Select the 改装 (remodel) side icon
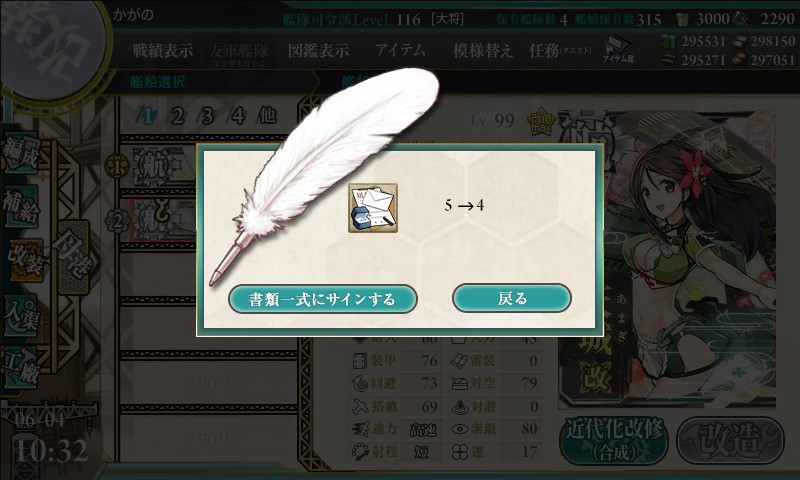This screenshot has width=800, height=480. [24, 260]
